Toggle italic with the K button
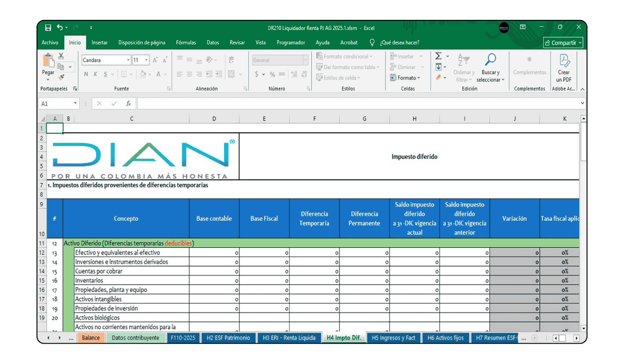 (x=96, y=74)
